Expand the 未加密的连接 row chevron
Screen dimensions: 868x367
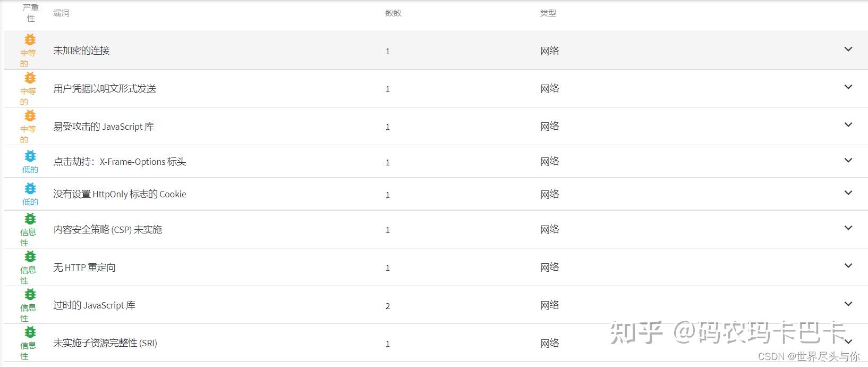point(848,49)
